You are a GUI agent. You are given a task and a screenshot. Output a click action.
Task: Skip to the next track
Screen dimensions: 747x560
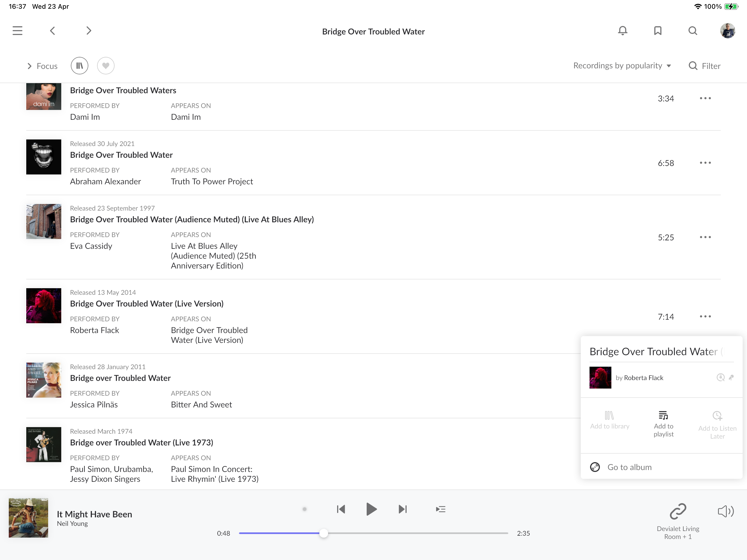pos(402,509)
